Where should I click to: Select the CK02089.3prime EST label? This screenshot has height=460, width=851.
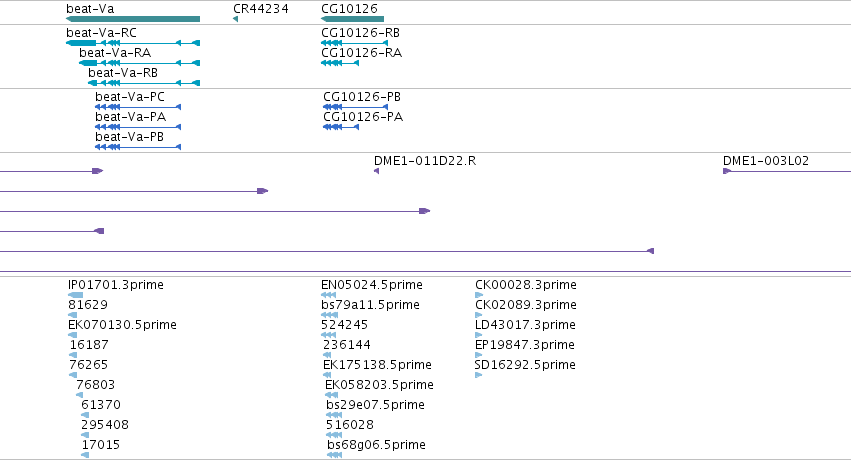tap(526, 304)
